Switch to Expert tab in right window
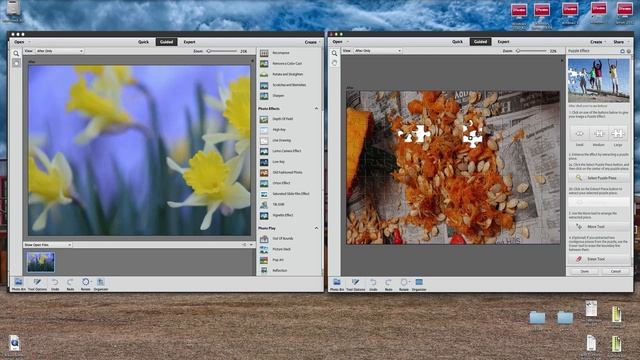Image resolution: width=640 pixels, height=360 pixels. pos(503,42)
